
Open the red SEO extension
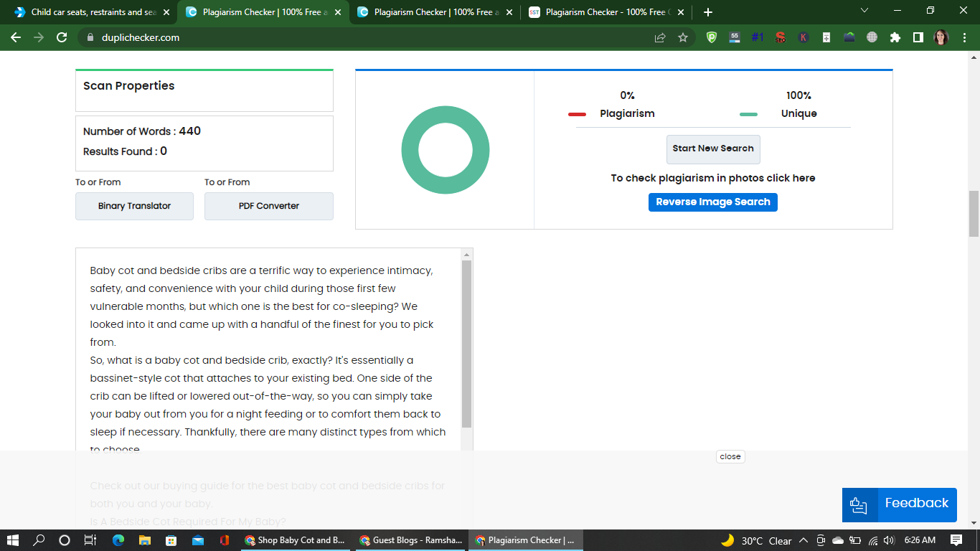pos(781,37)
